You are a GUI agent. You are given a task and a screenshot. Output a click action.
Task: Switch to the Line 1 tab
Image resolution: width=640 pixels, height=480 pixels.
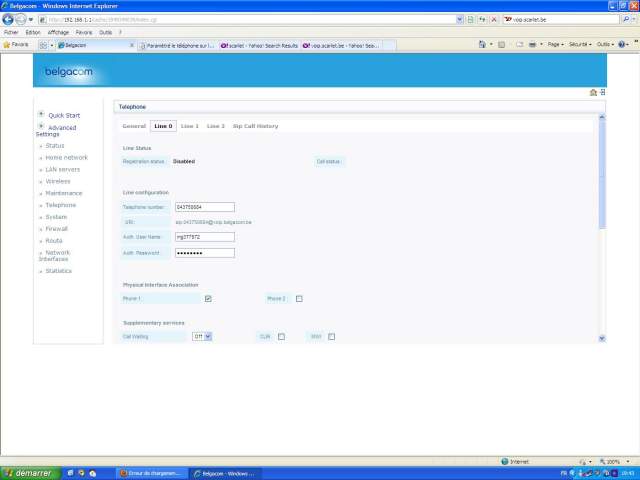pos(189,126)
